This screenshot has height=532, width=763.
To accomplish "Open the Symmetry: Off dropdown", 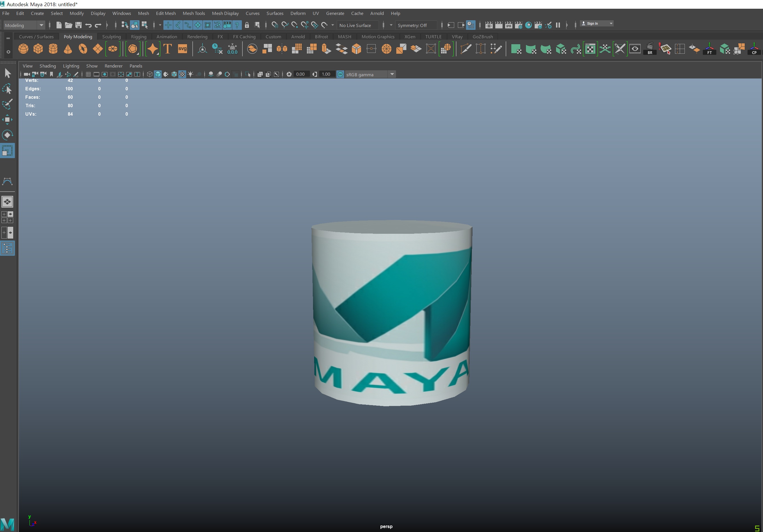I will pyautogui.click(x=417, y=25).
